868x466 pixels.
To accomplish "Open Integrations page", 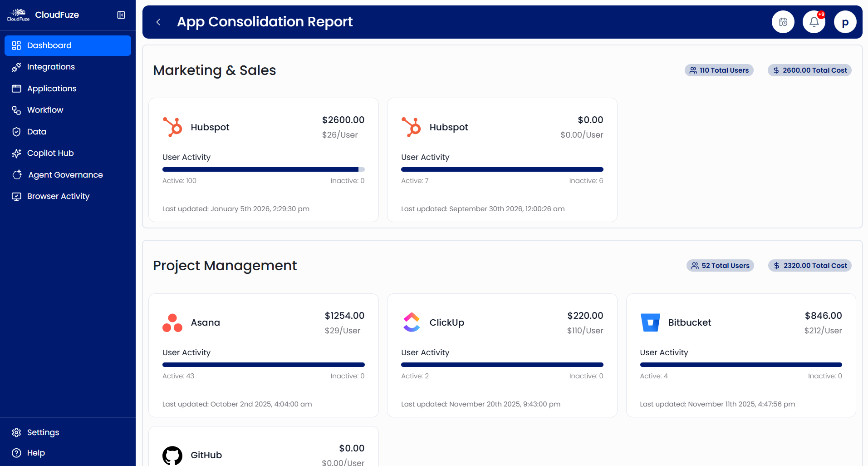I will point(68,67).
